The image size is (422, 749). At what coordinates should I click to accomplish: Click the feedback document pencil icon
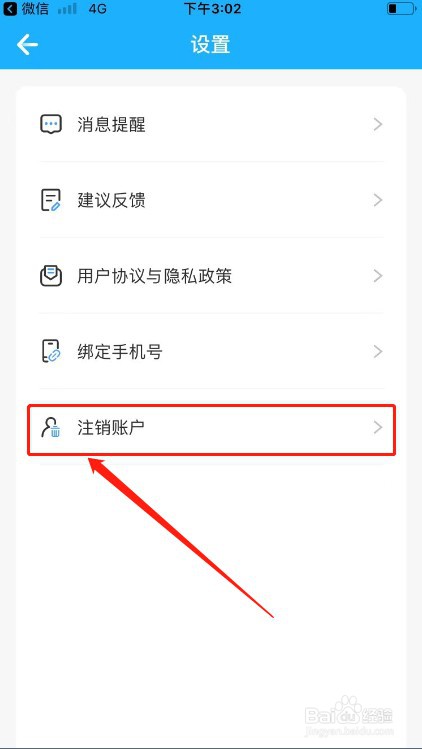pyautogui.click(x=51, y=200)
